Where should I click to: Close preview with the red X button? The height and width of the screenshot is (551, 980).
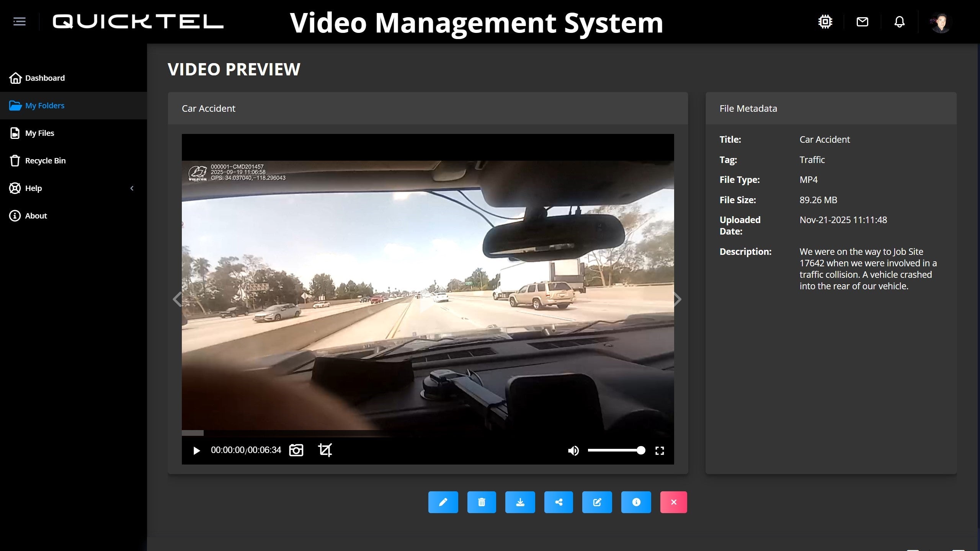coord(673,502)
